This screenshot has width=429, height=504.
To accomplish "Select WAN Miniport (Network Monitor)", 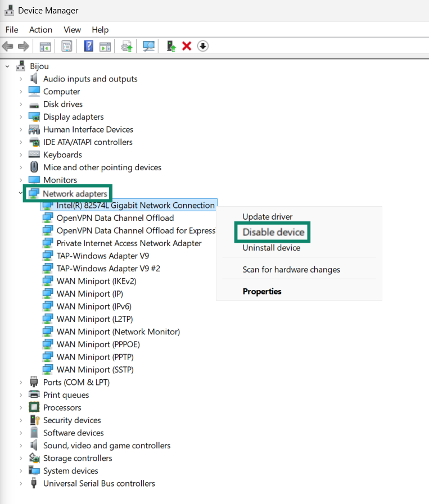I will [x=118, y=332].
